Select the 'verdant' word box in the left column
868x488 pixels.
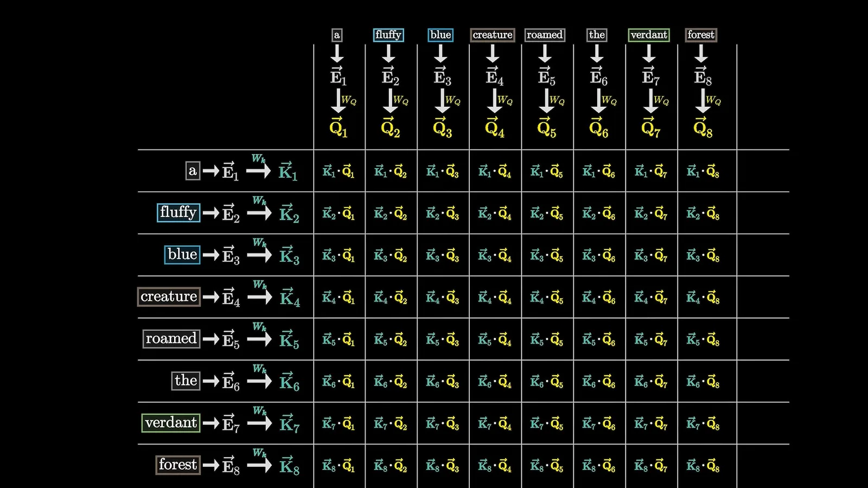[171, 422]
